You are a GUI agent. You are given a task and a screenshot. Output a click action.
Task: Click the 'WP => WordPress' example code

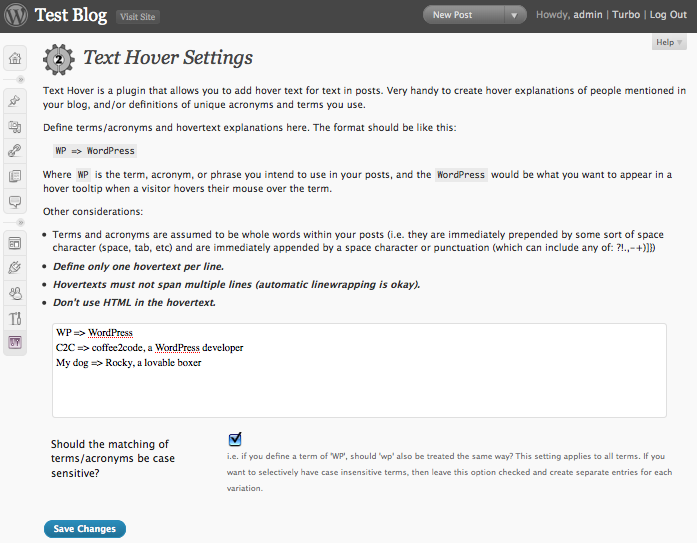(95, 151)
